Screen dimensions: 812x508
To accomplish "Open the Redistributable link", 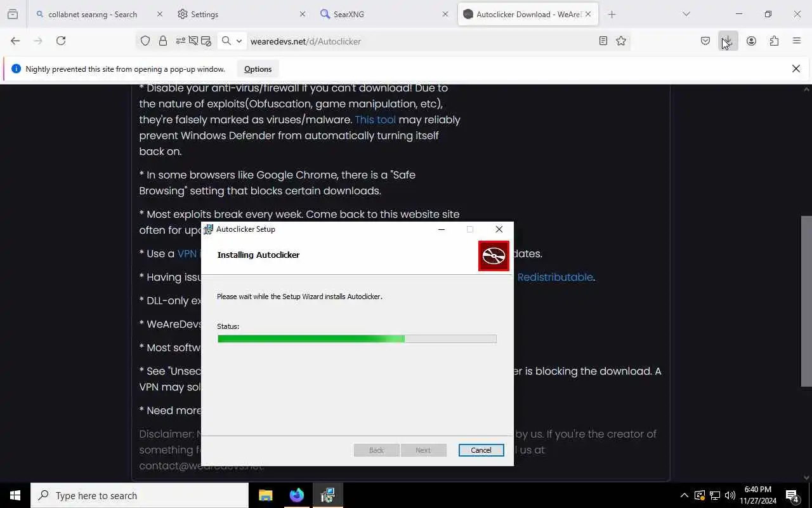I will pos(555,277).
